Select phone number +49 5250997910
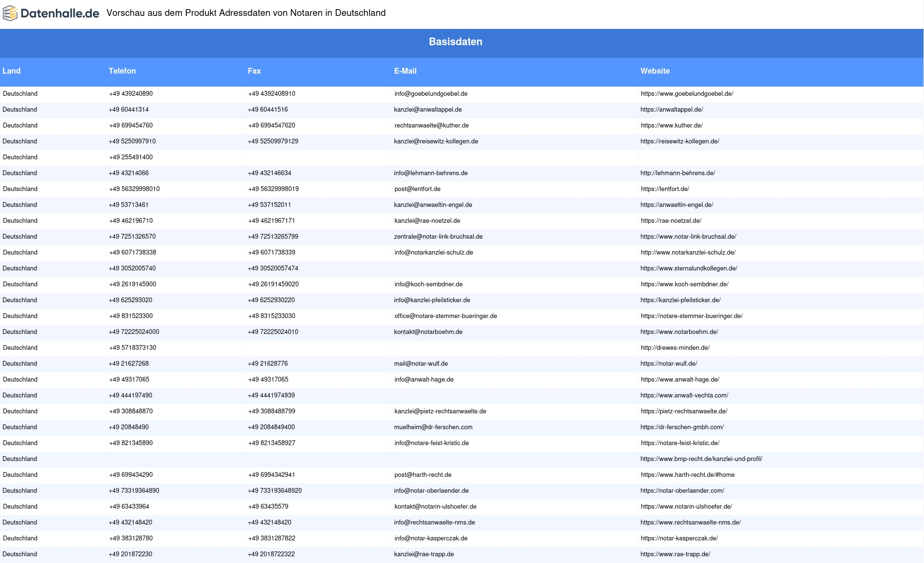The width and height of the screenshot is (924, 563). (x=132, y=141)
